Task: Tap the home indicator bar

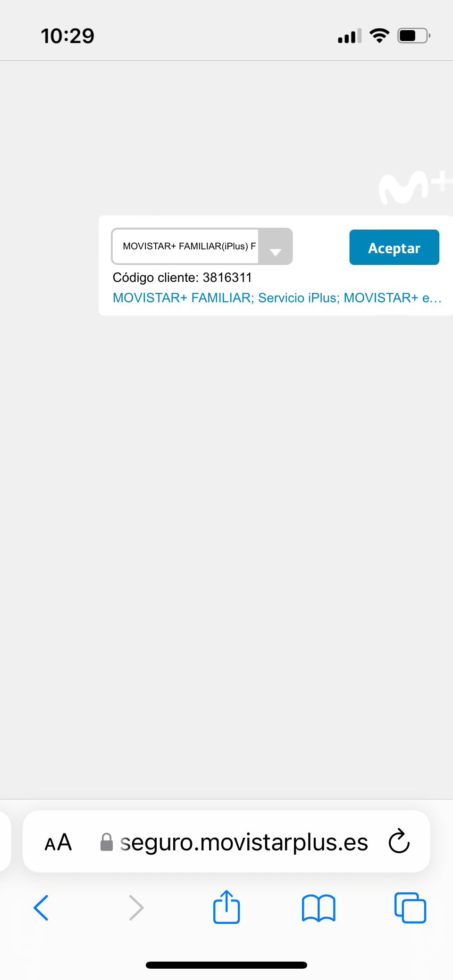Action: [x=226, y=965]
